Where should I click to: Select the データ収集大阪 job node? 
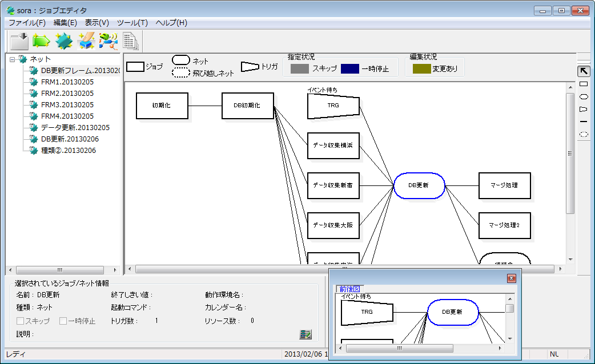333,225
